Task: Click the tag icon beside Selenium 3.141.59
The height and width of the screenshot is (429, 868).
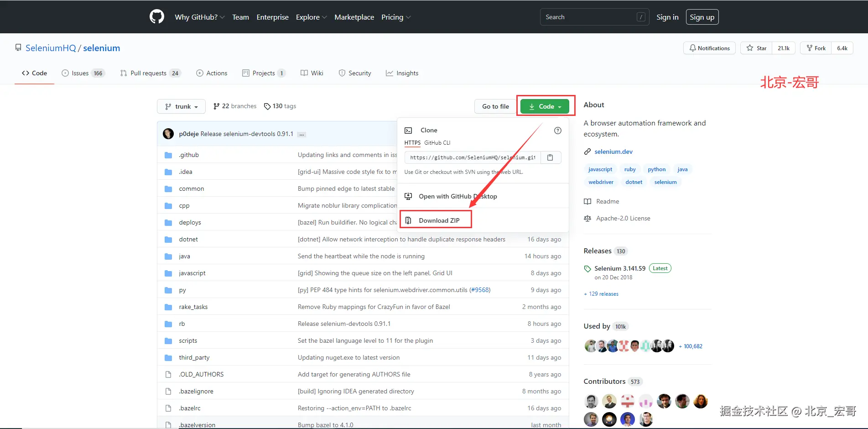Action: tap(587, 269)
